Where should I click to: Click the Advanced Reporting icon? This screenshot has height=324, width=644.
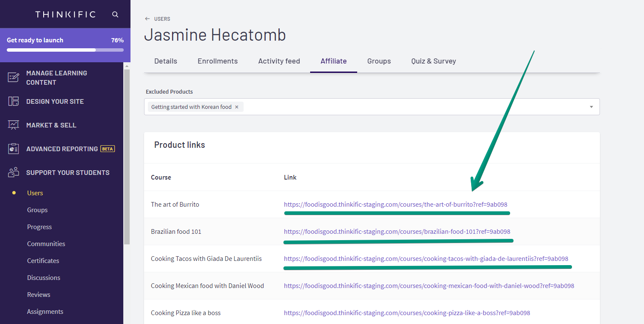(14, 149)
